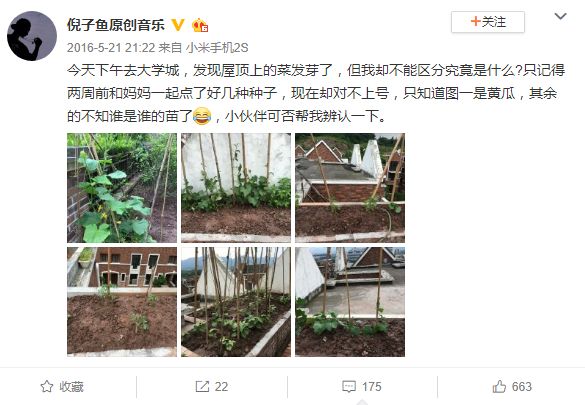Open the first cucumber plant photo
The height and width of the screenshot is (405, 585).
(122, 188)
